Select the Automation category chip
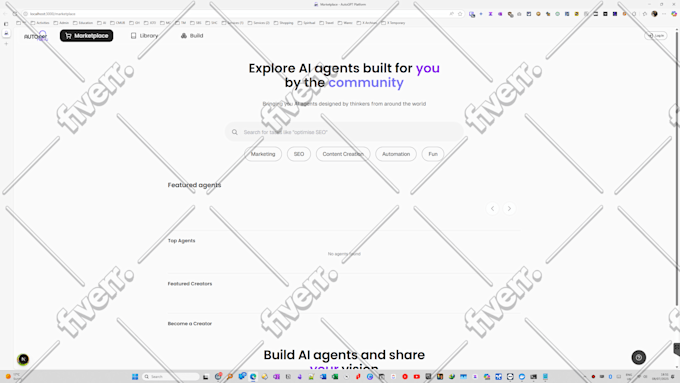680x383 pixels. 396,154
